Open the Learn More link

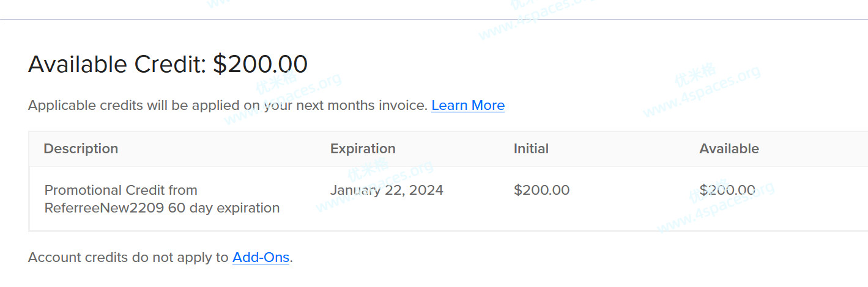coord(468,106)
